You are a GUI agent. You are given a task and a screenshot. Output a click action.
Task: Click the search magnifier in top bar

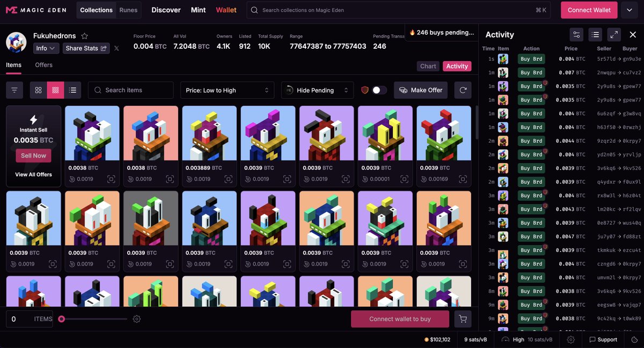(x=254, y=10)
